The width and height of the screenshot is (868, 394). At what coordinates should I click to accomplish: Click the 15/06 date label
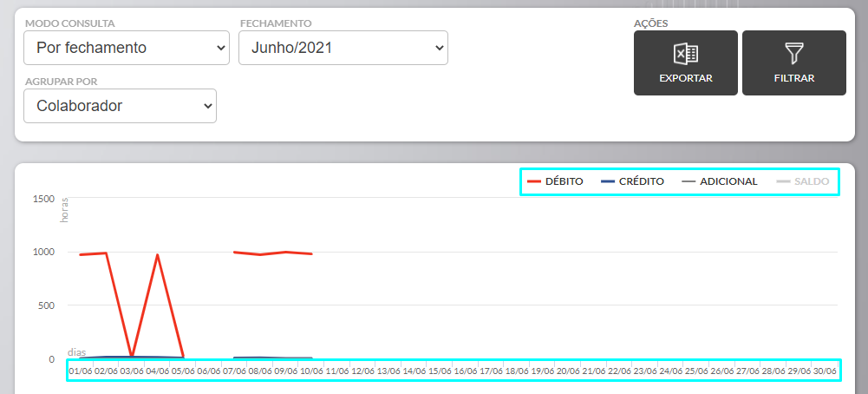point(441,371)
